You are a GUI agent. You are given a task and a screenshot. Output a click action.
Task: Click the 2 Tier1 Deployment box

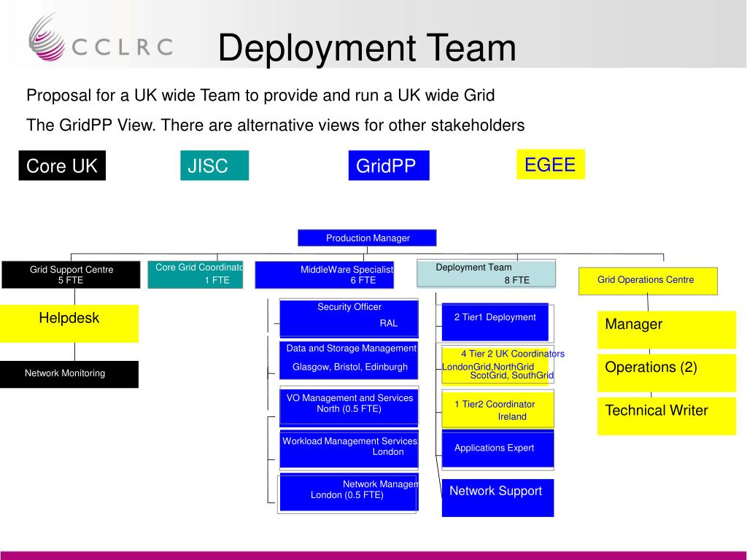point(495,322)
